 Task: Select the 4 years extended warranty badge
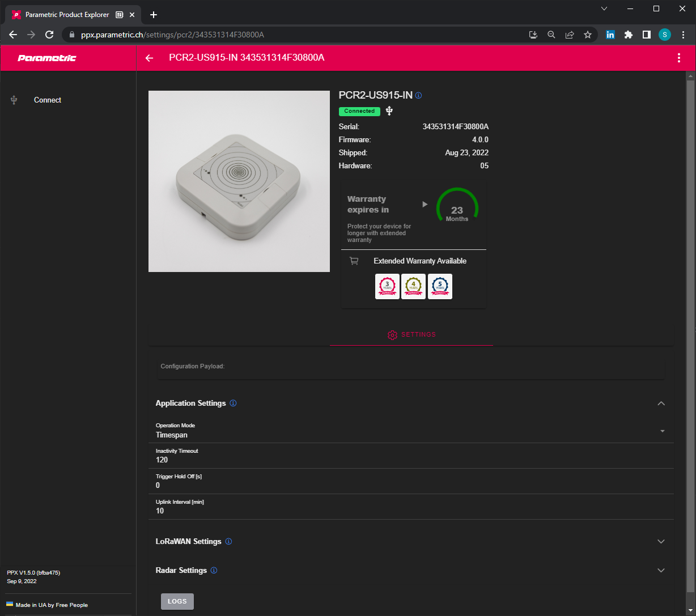(413, 286)
